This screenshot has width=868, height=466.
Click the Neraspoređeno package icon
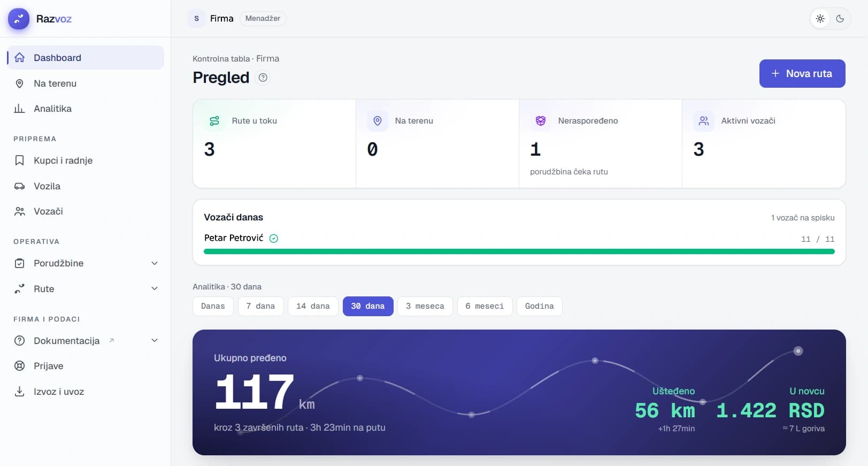(541, 121)
